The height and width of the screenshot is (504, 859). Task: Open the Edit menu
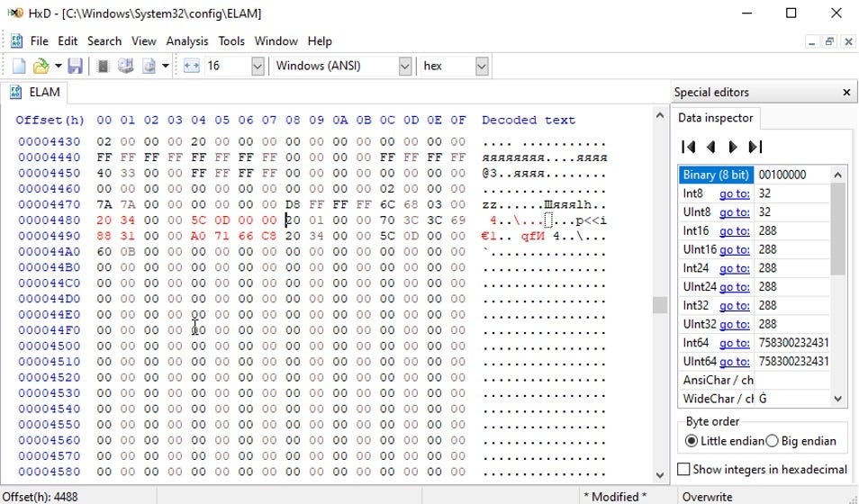[68, 41]
